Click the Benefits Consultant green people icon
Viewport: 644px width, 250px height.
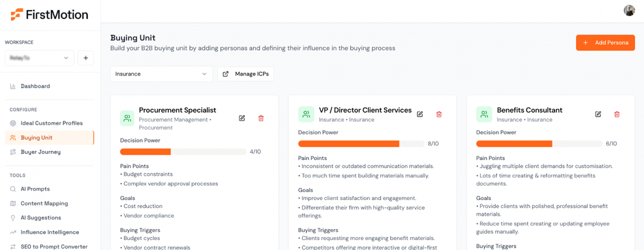pos(484,114)
